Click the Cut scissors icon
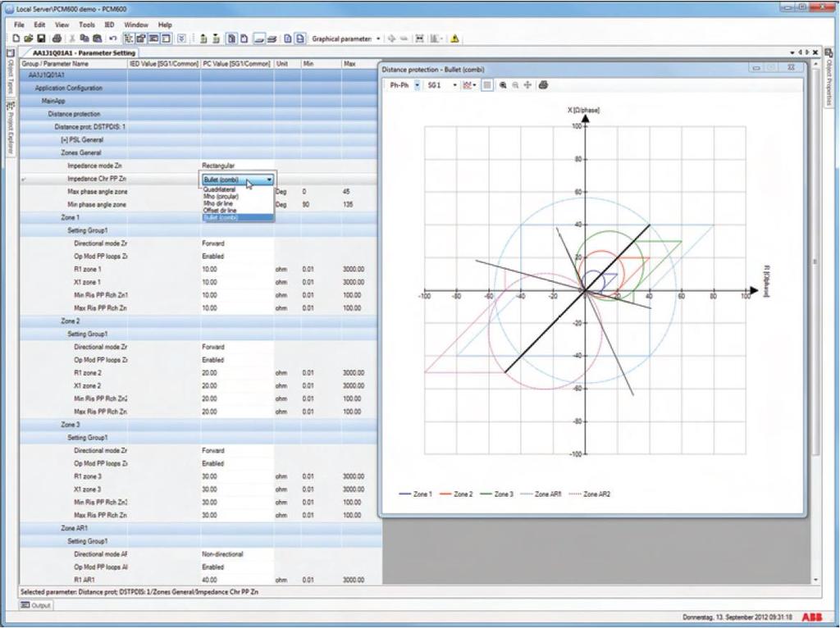 pos(72,39)
